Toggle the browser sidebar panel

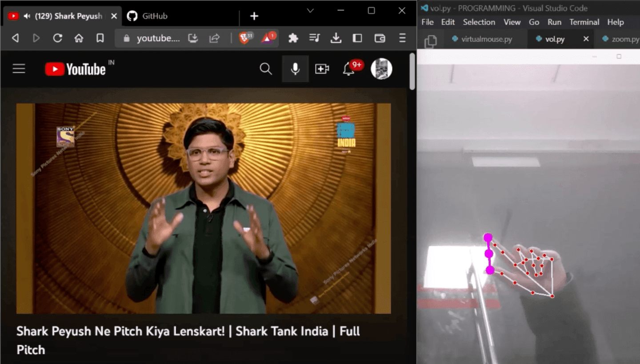click(x=357, y=38)
